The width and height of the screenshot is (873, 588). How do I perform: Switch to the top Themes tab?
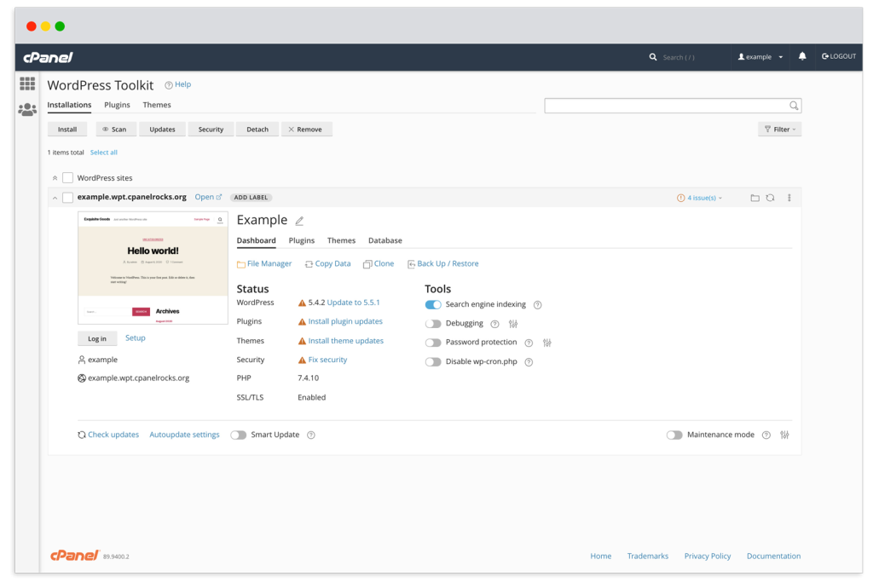pyautogui.click(x=157, y=105)
